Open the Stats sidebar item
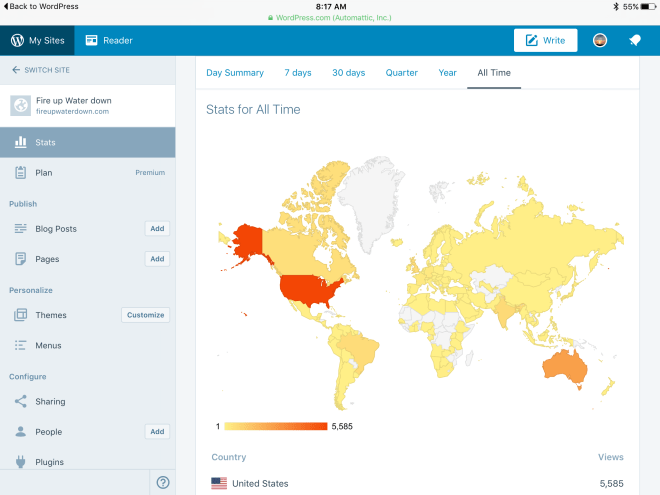 tap(88, 142)
